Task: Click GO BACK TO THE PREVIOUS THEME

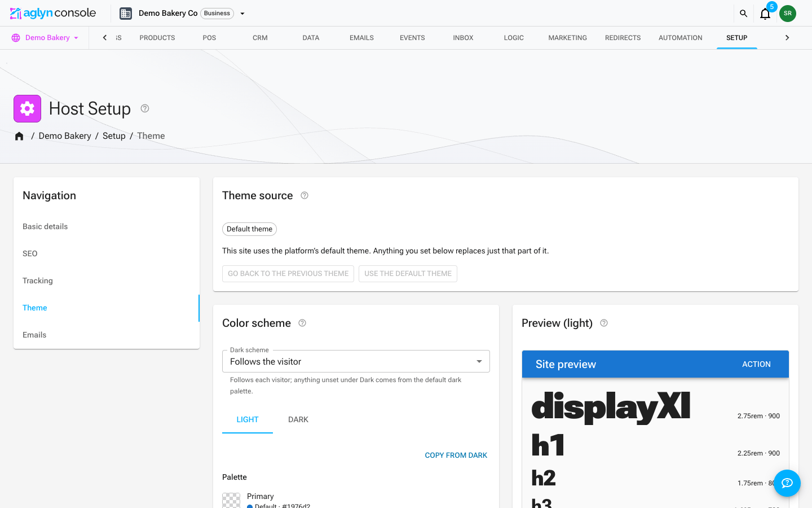Action: [288, 274]
